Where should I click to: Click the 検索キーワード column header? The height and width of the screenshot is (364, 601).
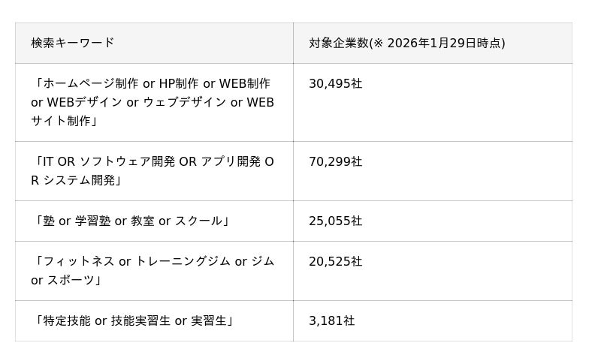point(73,43)
